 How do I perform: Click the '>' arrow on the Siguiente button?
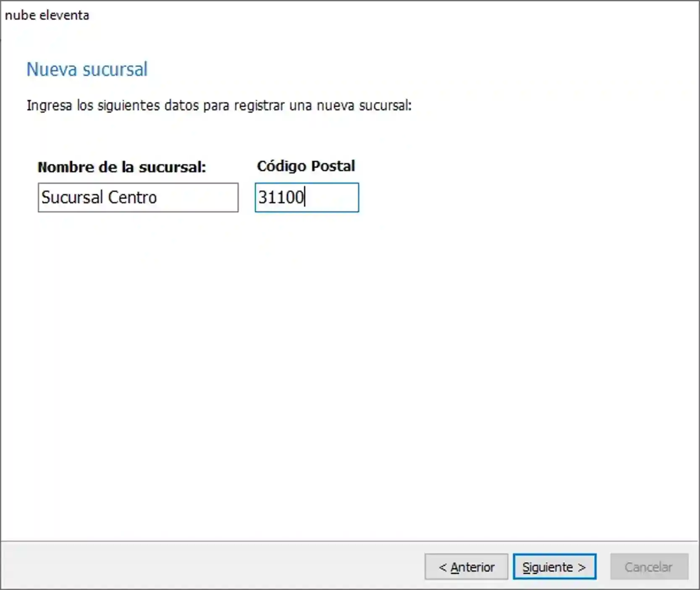(x=582, y=567)
